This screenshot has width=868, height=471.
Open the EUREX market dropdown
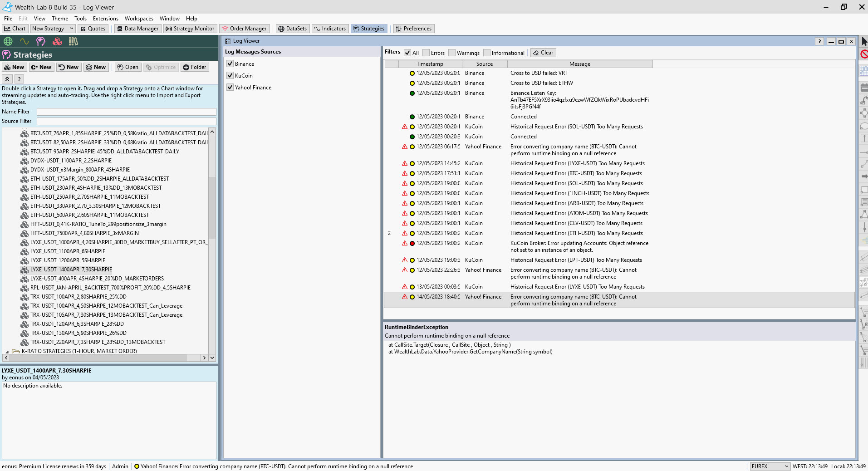(x=770, y=466)
